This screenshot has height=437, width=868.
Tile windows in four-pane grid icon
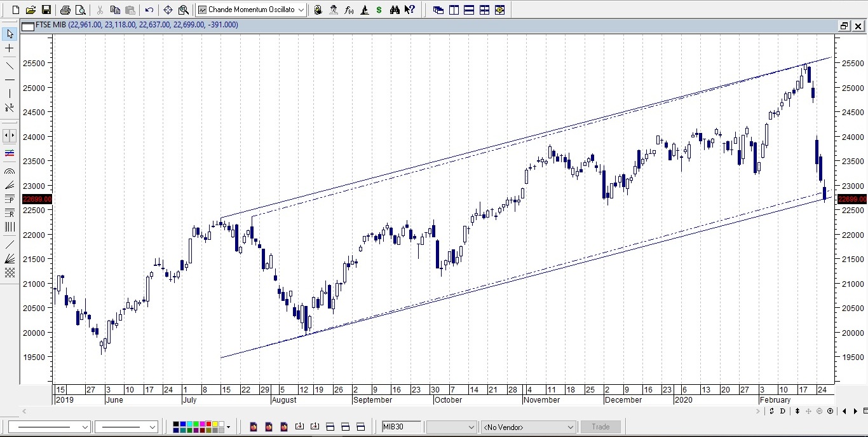pos(484,10)
